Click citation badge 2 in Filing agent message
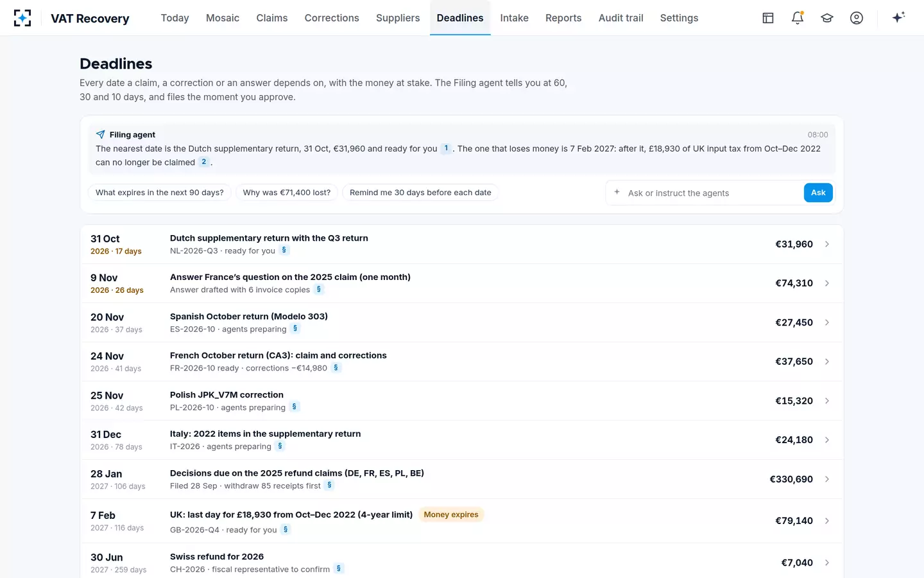The image size is (924, 578). point(204,162)
